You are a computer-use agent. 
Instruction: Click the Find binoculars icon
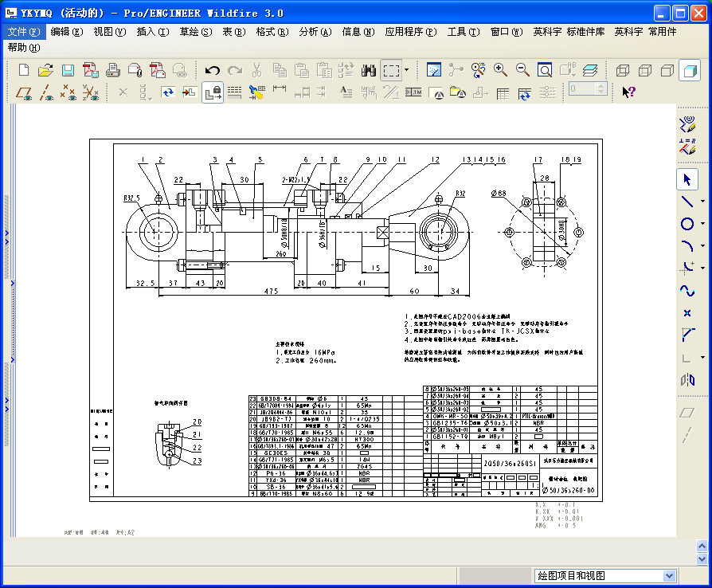tap(369, 70)
